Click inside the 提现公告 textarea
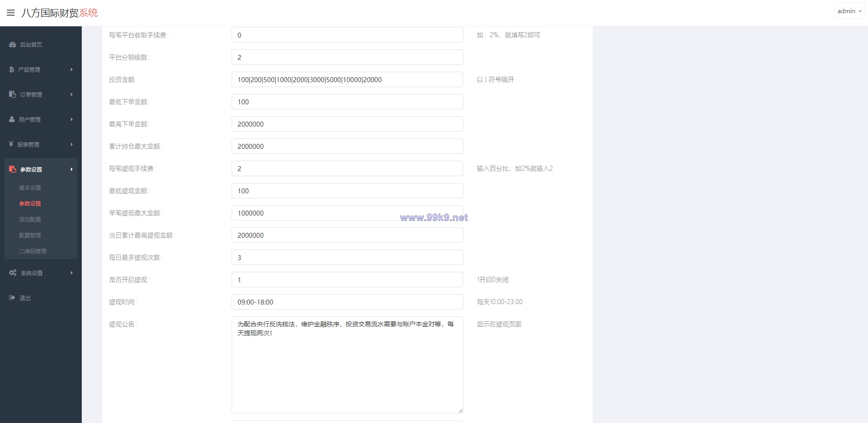The width and height of the screenshot is (868, 423). point(347,365)
